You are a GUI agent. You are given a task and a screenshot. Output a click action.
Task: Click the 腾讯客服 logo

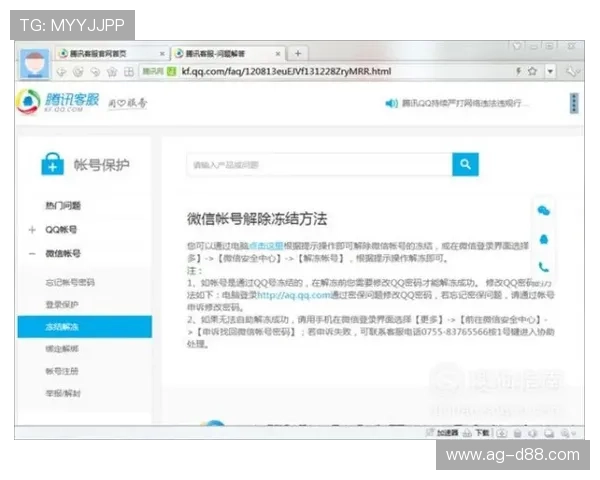point(57,102)
